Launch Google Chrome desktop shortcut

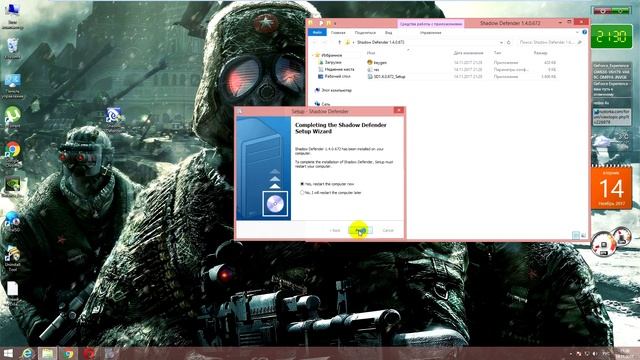(12, 154)
